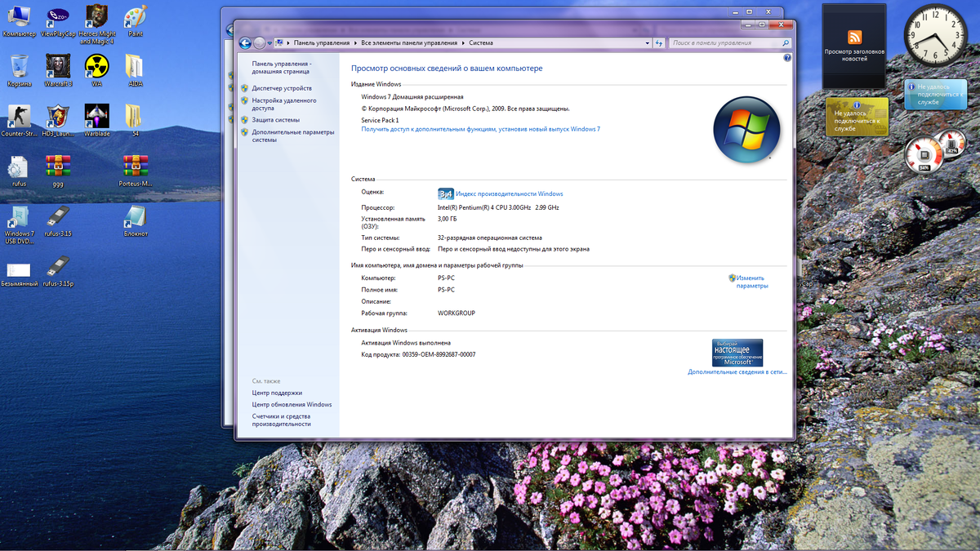Open the Компьютер desktop icon
The image size is (980, 551).
coord(19,20)
